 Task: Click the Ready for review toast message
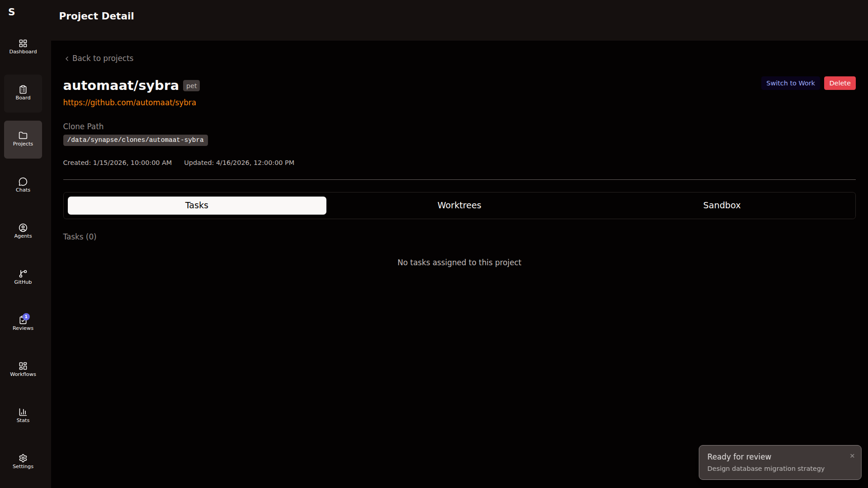pyautogui.click(x=765, y=463)
